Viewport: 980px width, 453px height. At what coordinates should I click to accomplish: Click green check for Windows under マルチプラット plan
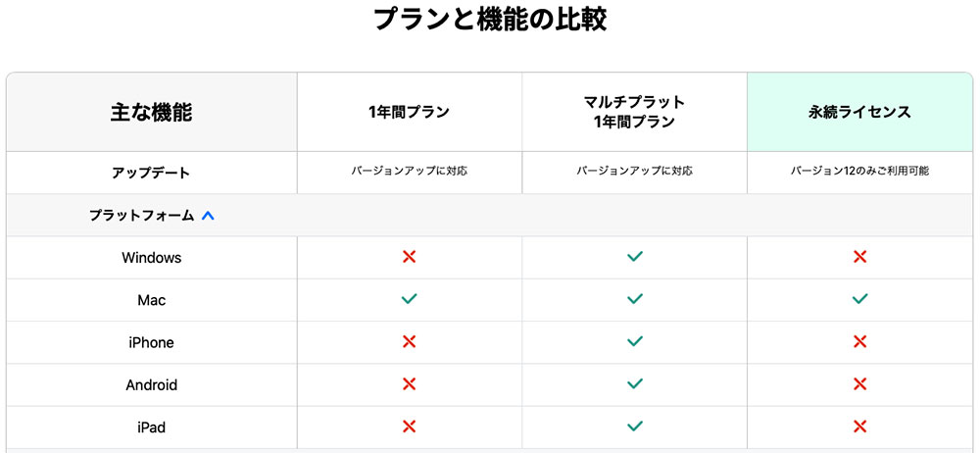pyautogui.click(x=634, y=257)
